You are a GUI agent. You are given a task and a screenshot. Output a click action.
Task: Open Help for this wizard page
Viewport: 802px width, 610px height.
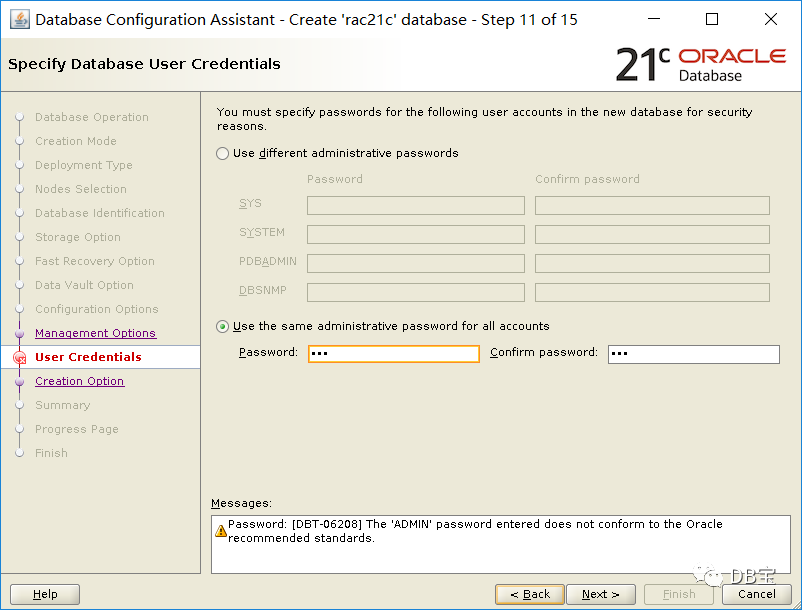pyautogui.click(x=45, y=594)
